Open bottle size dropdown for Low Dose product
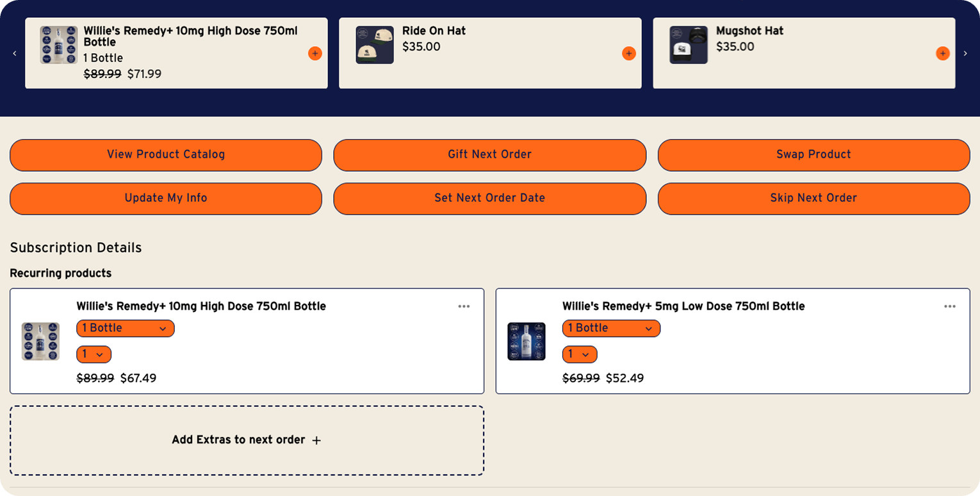This screenshot has width=980, height=496. coord(610,328)
